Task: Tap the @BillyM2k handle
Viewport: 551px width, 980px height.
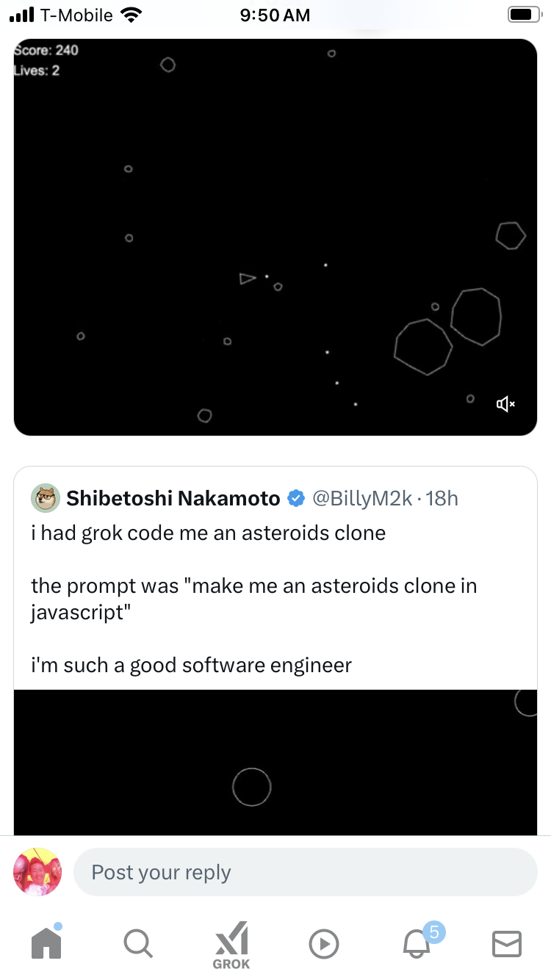Action: pyautogui.click(x=361, y=499)
